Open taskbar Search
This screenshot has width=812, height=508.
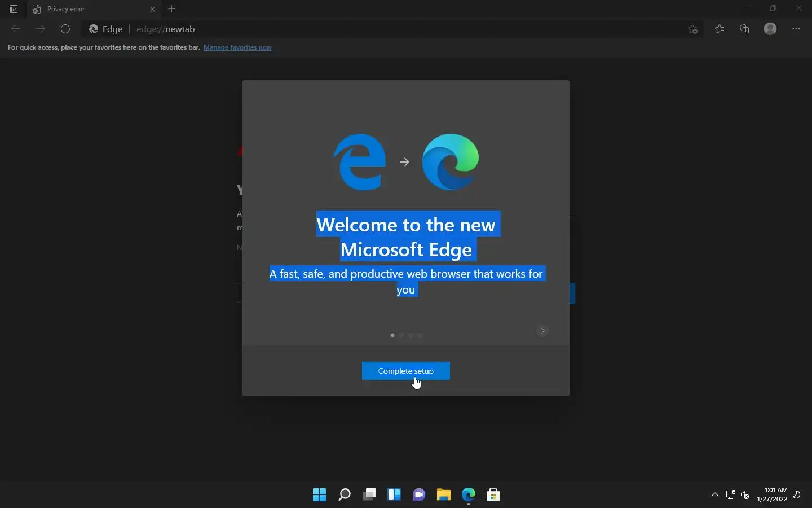tap(344, 494)
